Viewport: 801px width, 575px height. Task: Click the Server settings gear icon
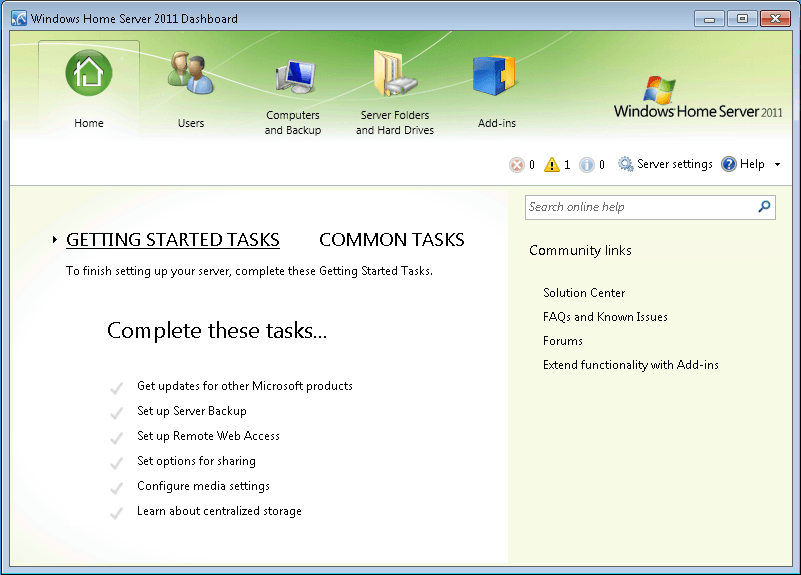pyautogui.click(x=625, y=164)
